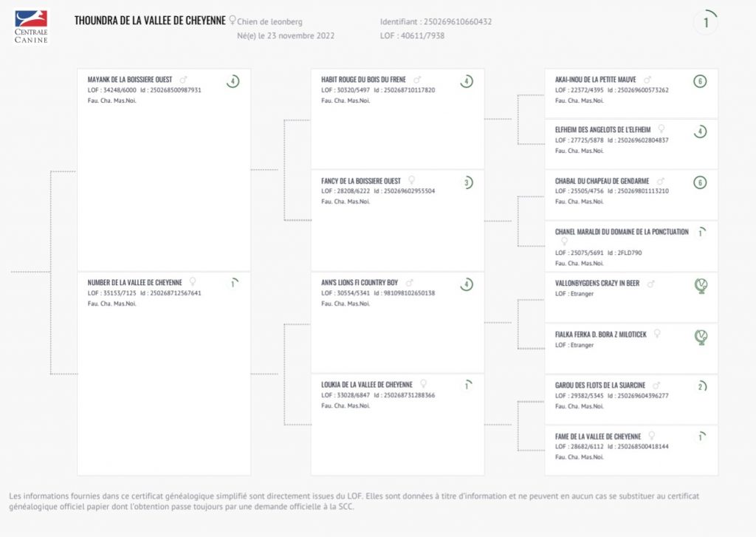Click rating badge 1 on Number de la Vallee de Cheyenne
This screenshot has width=756, height=537.
coord(233,283)
